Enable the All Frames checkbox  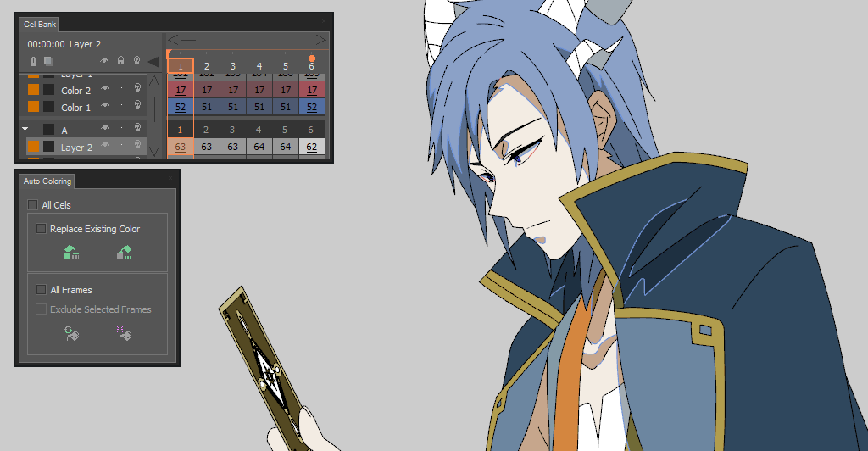tap(41, 289)
